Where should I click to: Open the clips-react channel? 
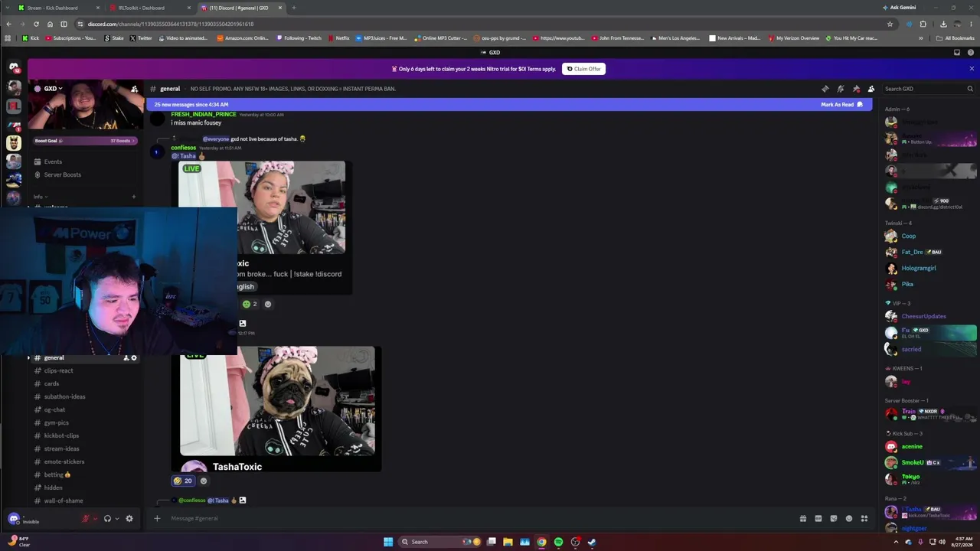tap(59, 370)
